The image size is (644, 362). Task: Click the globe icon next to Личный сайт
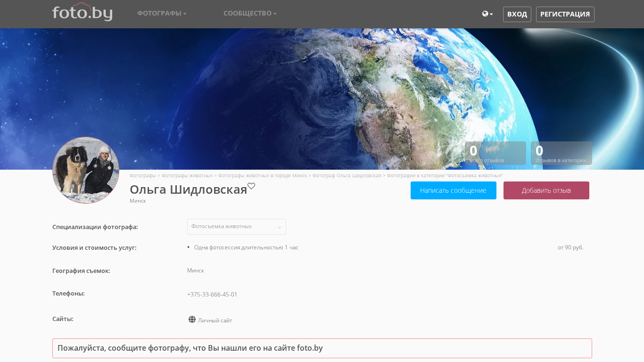pos(192,320)
